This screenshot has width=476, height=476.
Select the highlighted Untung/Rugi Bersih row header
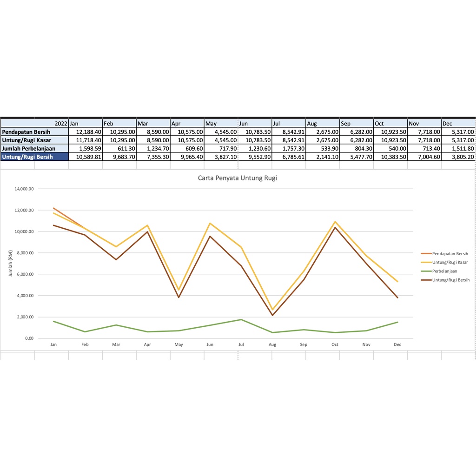pos(34,157)
